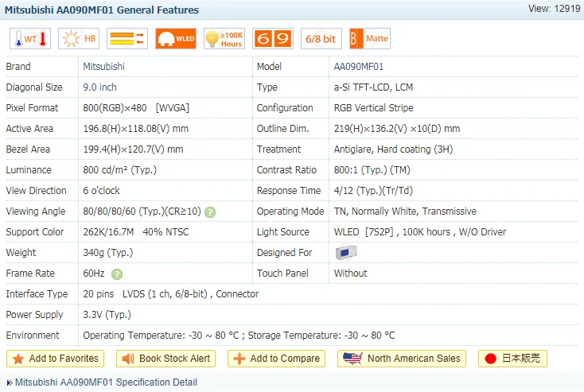Click the 196.8(H)×118.08(V) mm active area value

(135, 129)
